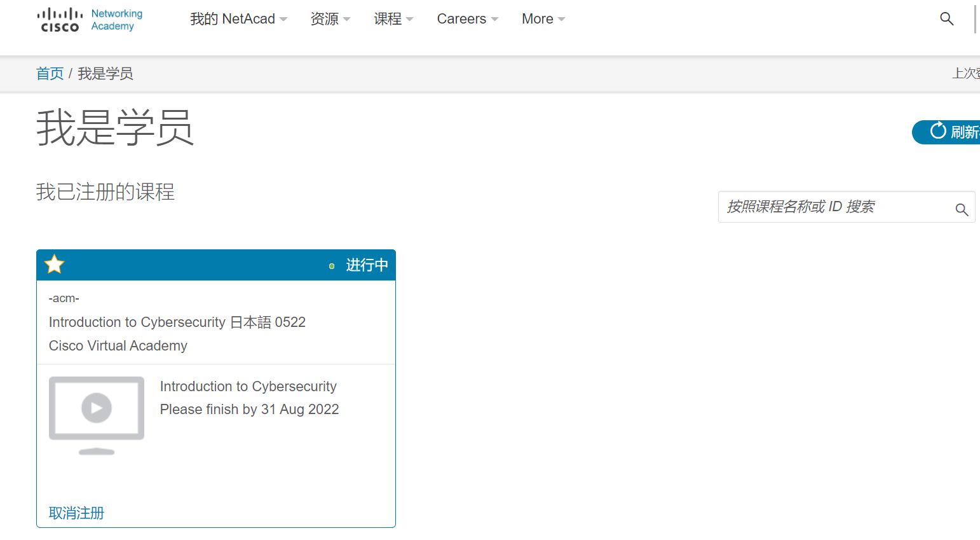Expand the Careers menu

467,19
